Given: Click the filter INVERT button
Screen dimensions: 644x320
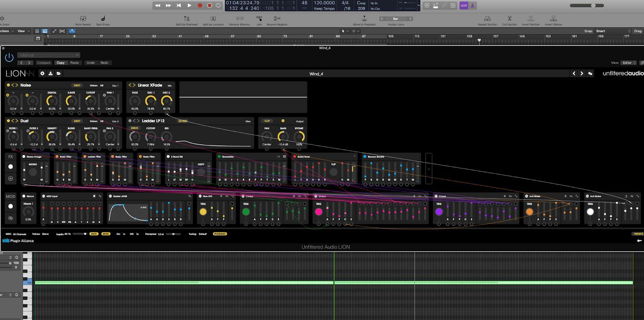Looking at the screenshot, I should [183, 121].
